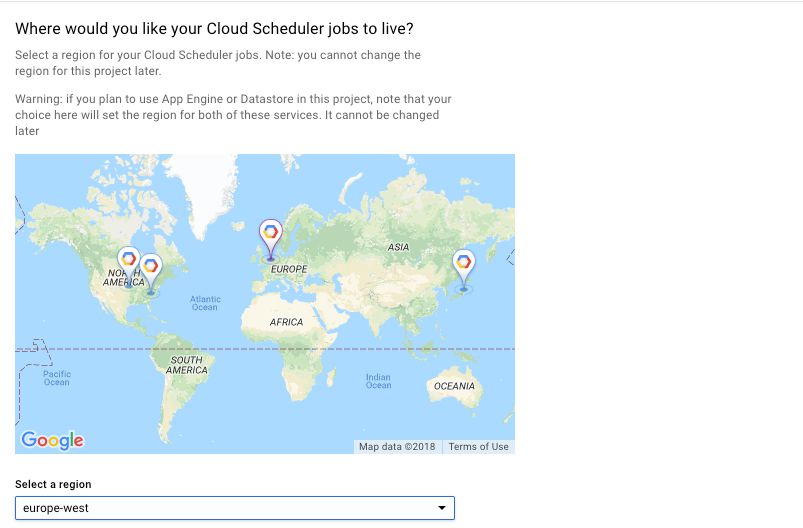
Task: Click the Asia/Japan region map pin
Action: click(x=463, y=268)
